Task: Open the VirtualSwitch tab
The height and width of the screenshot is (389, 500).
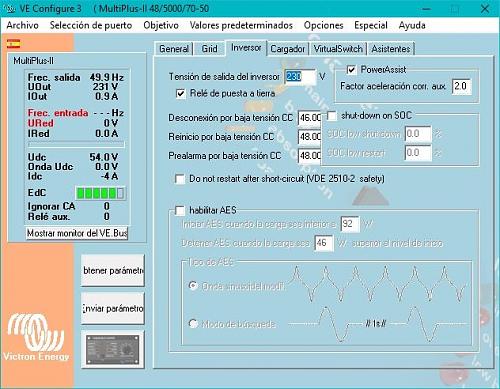Action: point(338,49)
